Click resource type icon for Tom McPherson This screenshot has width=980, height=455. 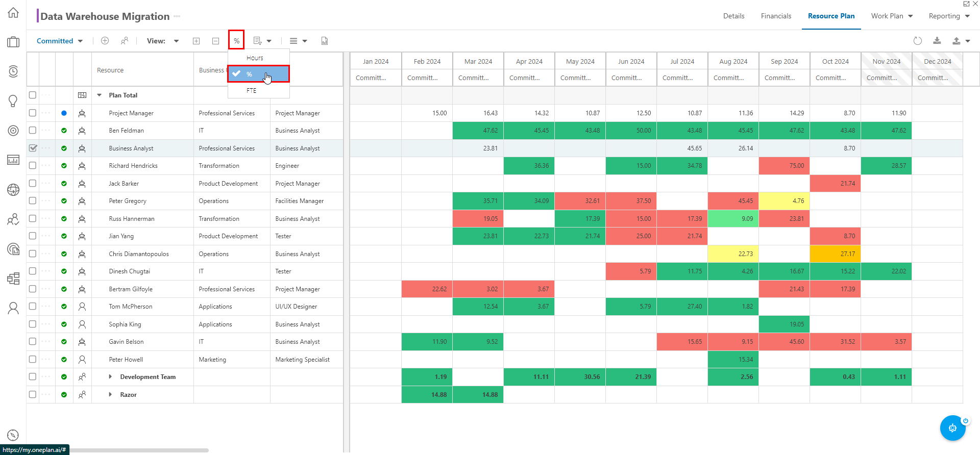(x=82, y=307)
